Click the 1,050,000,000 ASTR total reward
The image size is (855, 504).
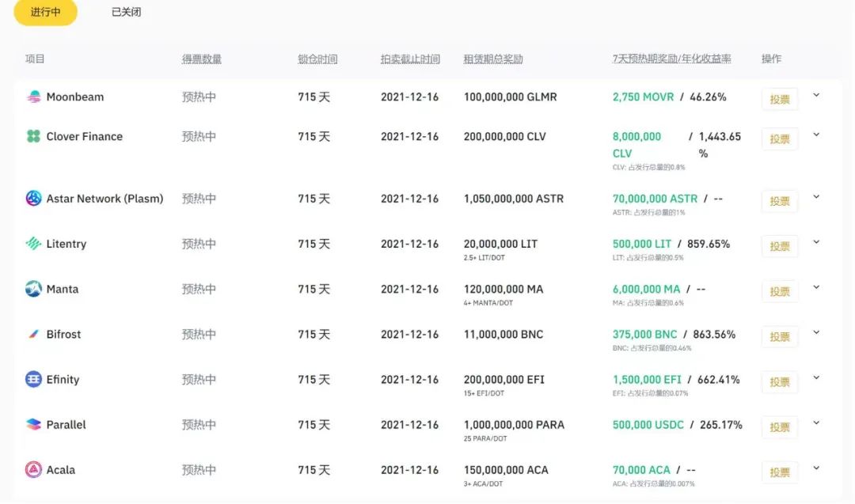(514, 199)
